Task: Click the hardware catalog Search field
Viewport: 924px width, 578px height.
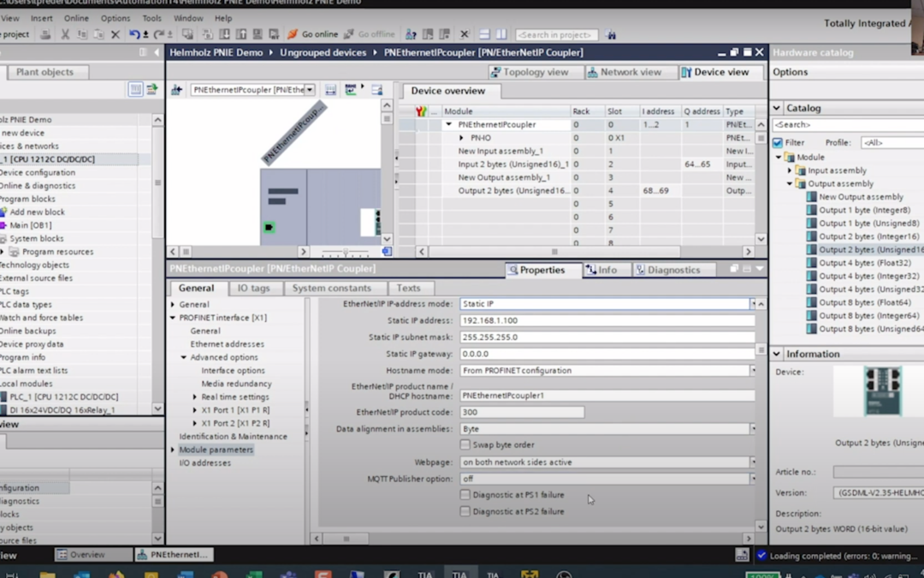Action: [849, 124]
